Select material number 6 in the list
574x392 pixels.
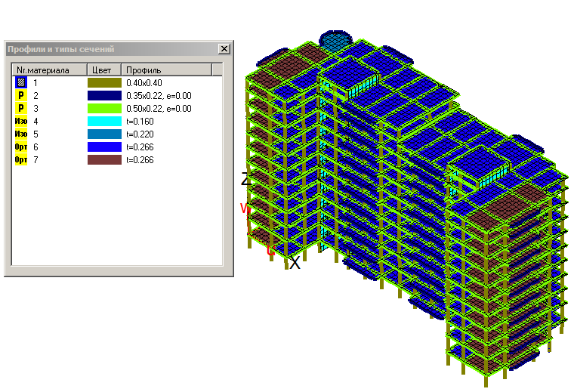pyautogui.click(x=35, y=147)
